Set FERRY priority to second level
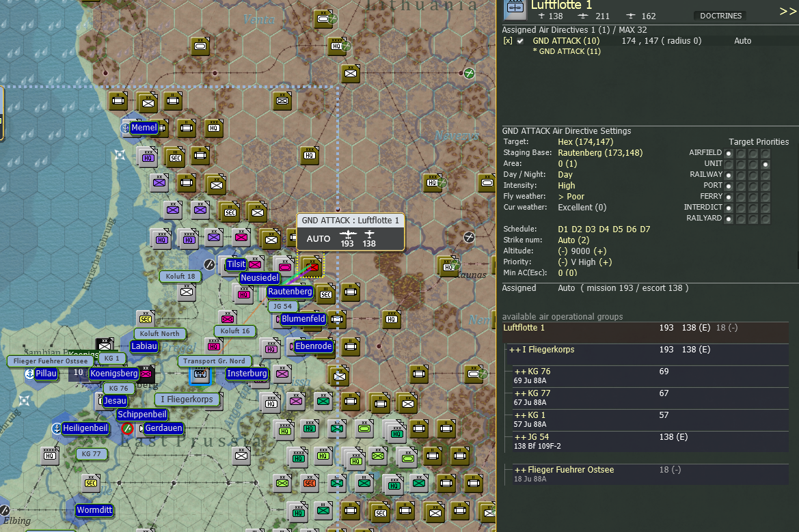799x532 pixels. [x=741, y=197]
